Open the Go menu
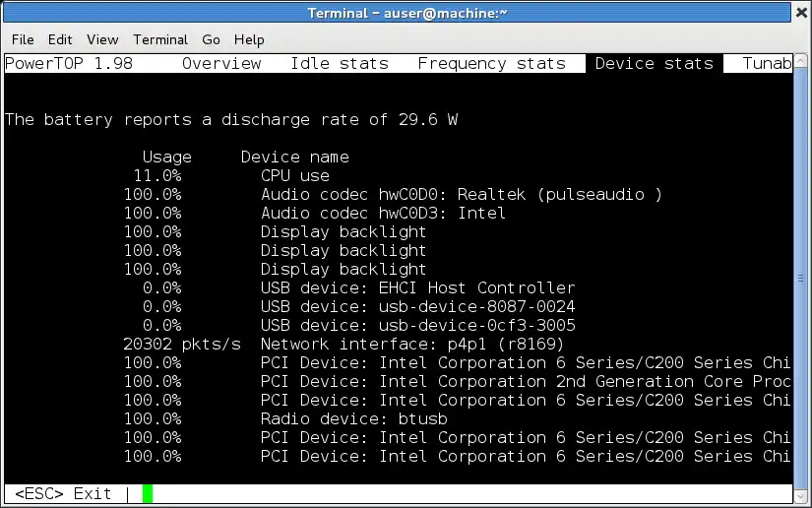 point(211,40)
